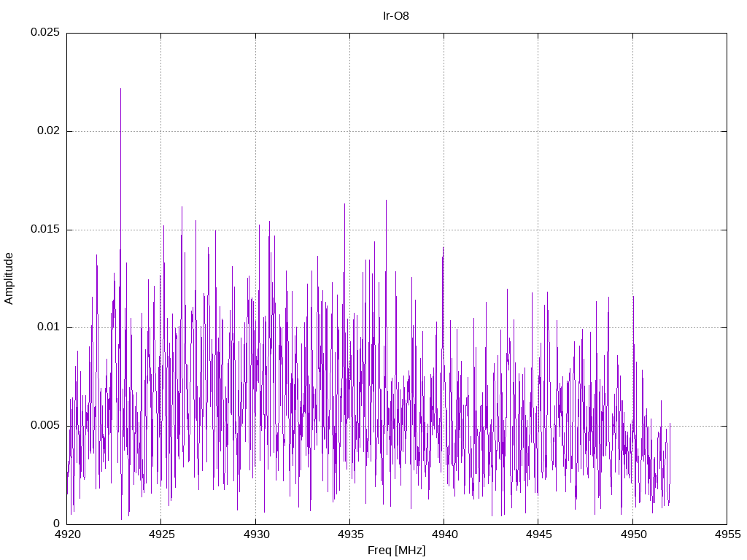Select the y-axis label Amplitude
The width and height of the screenshot is (747, 560).
(x=9, y=279)
